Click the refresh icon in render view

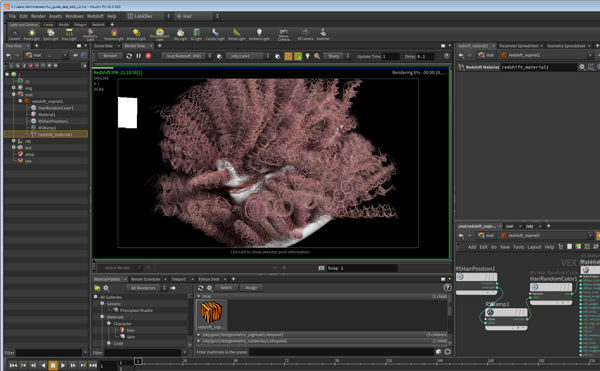(129, 56)
